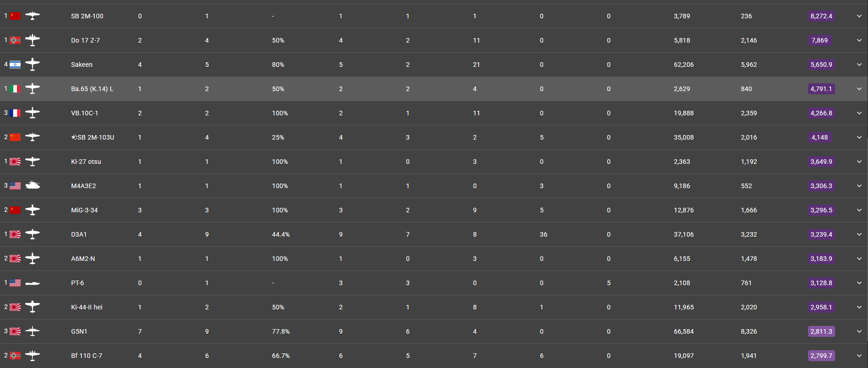Click the Ki-44-II hei row name
This screenshot has height=368, width=868.
click(86, 307)
